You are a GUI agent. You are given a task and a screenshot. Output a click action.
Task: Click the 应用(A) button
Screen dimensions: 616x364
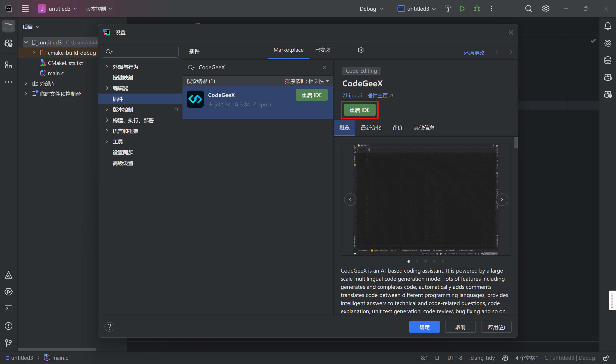496,327
